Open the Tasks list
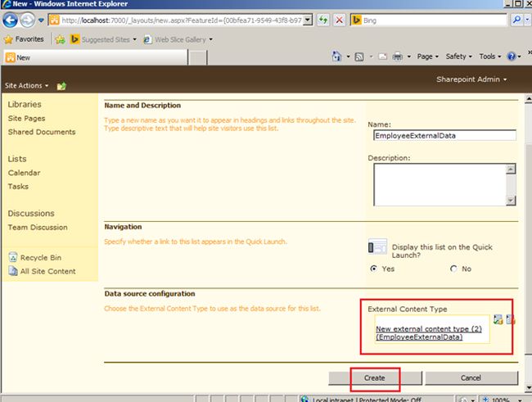 (18, 187)
